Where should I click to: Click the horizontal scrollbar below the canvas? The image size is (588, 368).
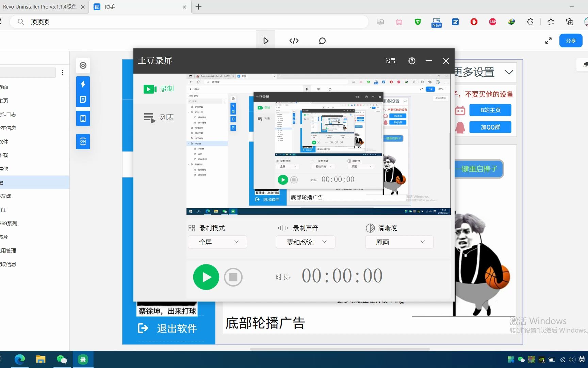340,349
